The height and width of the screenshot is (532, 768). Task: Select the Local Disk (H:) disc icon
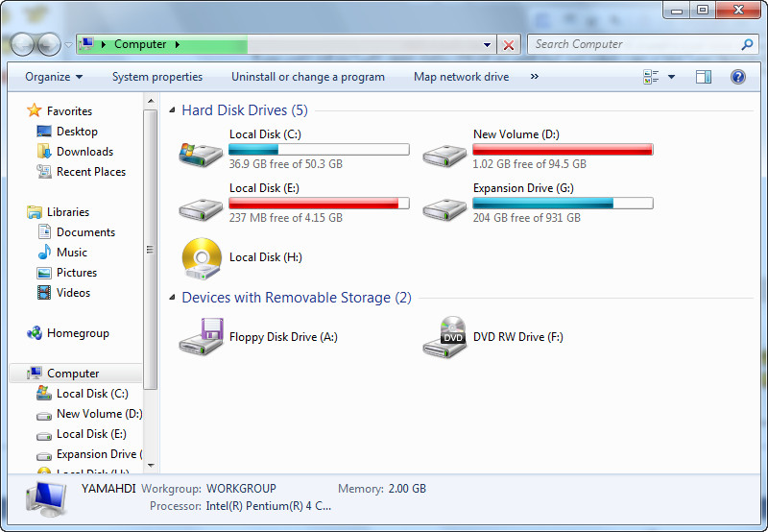(202, 258)
